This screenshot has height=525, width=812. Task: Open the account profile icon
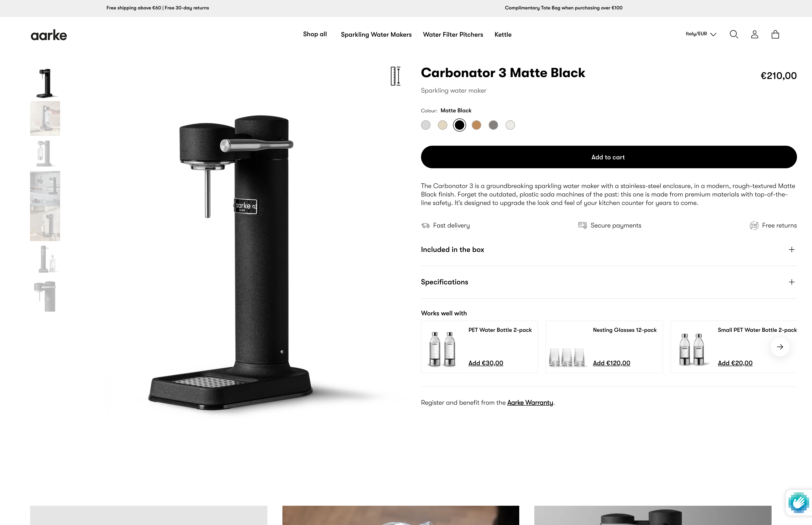754,35
